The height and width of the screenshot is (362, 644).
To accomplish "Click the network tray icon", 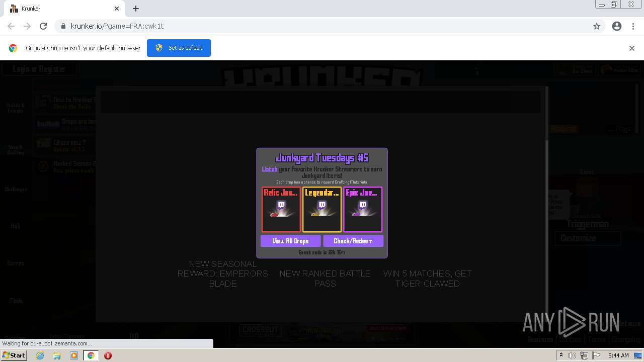I will [x=584, y=355].
